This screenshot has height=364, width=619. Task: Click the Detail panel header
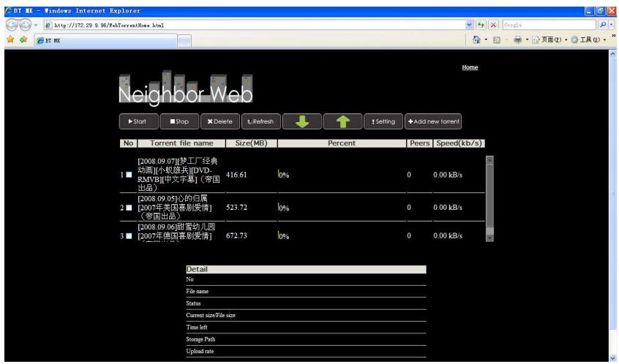pyautogui.click(x=306, y=270)
